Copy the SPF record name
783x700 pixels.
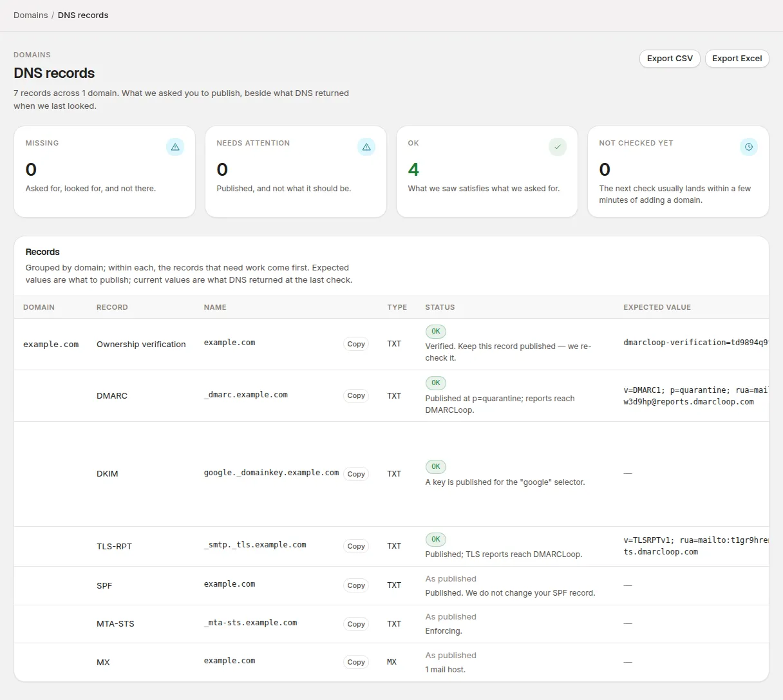(x=356, y=585)
